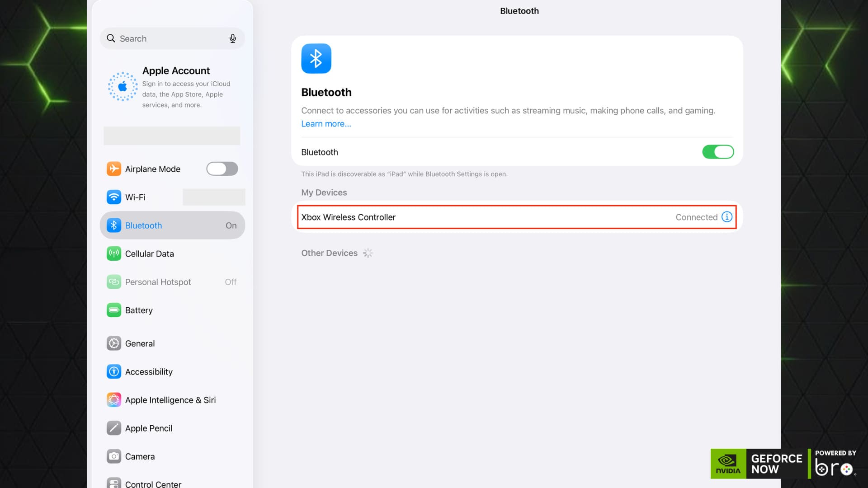Turn off the Bluetooth switch

pos(718,152)
